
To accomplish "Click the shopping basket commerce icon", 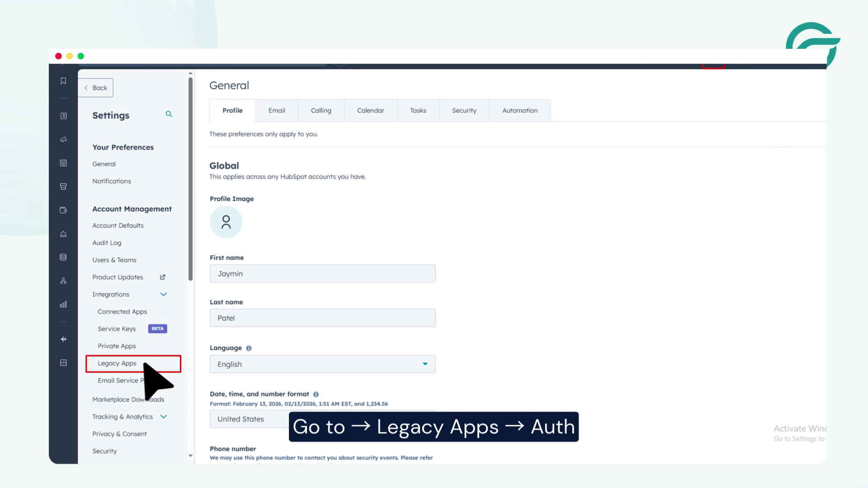I will pyautogui.click(x=63, y=187).
